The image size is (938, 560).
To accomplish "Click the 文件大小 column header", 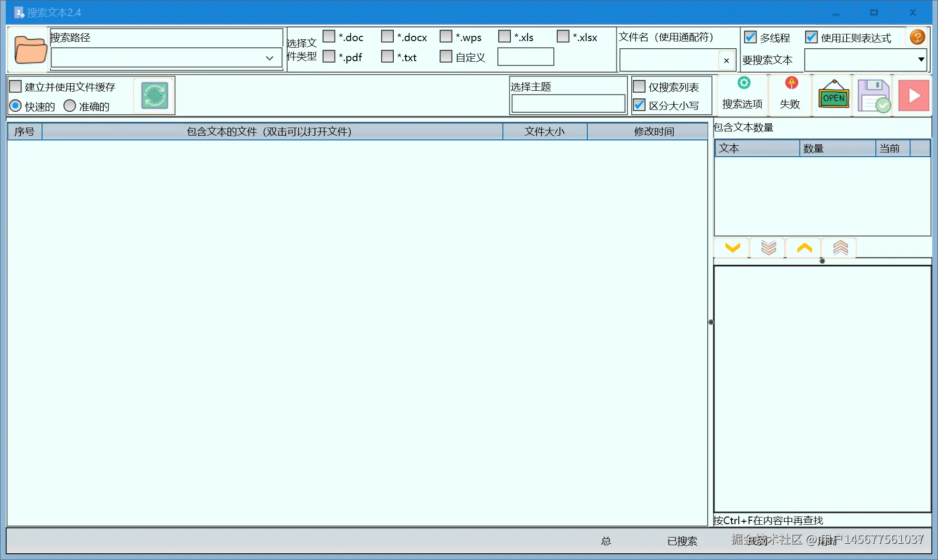I will (544, 131).
